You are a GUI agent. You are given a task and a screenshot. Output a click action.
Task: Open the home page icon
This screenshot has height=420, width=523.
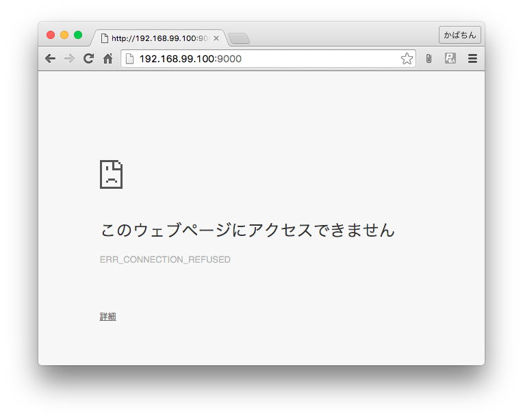pyautogui.click(x=107, y=59)
